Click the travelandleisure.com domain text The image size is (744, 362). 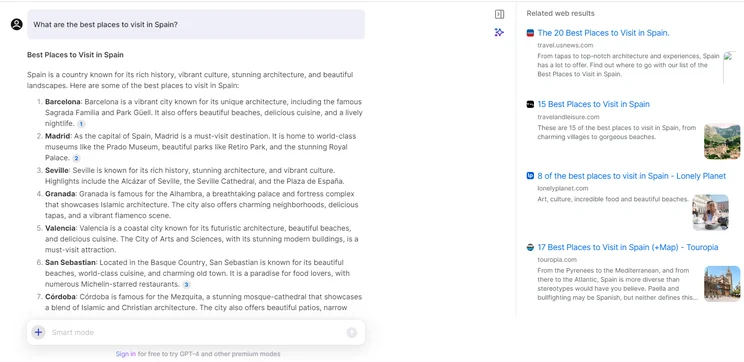pos(568,117)
